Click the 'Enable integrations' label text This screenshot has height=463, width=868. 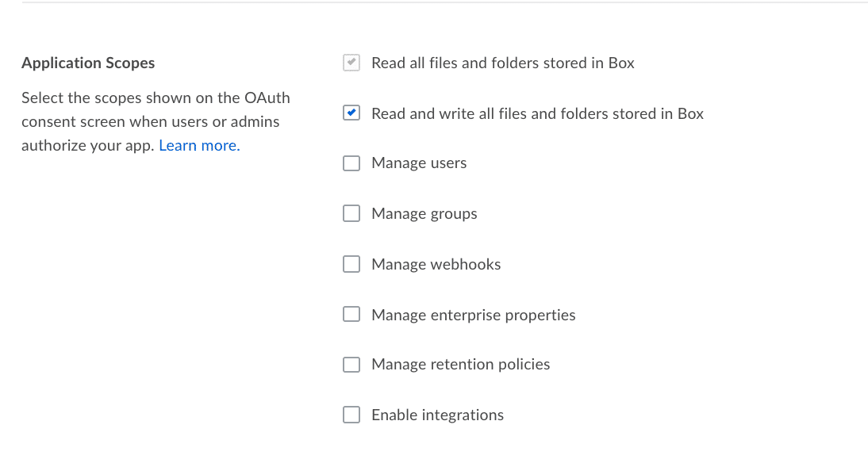click(437, 415)
